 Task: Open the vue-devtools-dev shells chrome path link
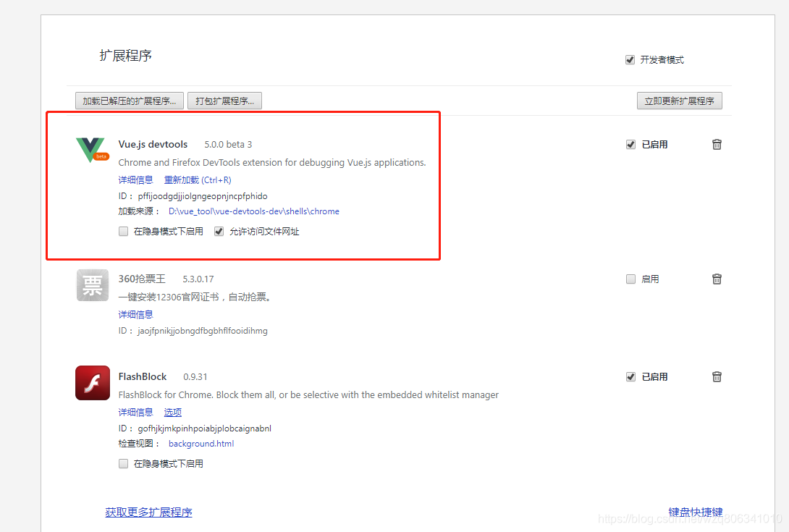(253, 211)
